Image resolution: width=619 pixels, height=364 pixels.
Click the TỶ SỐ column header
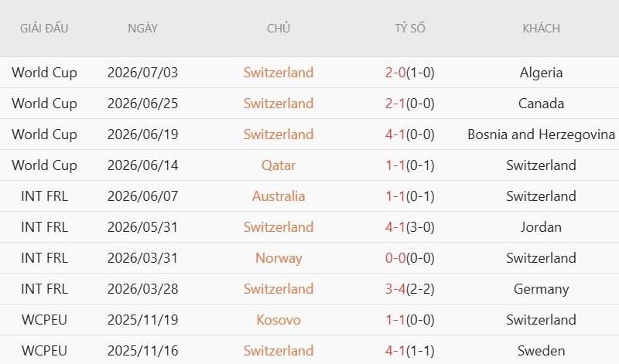click(x=410, y=29)
